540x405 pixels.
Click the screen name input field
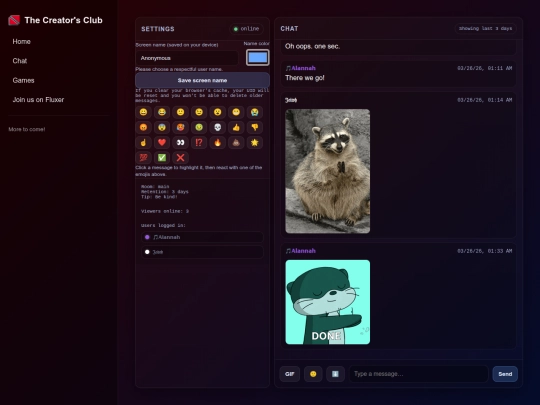pyautogui.click(x=187, y=58)
